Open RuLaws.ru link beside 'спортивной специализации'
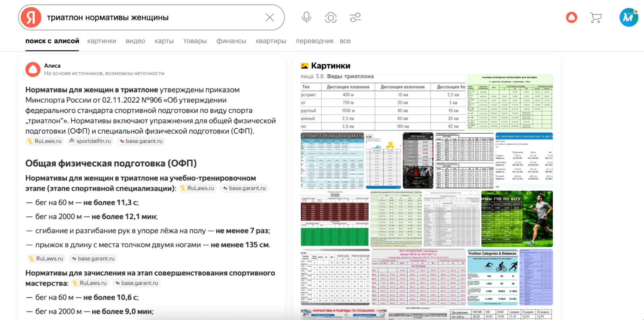 coord(197,188)
